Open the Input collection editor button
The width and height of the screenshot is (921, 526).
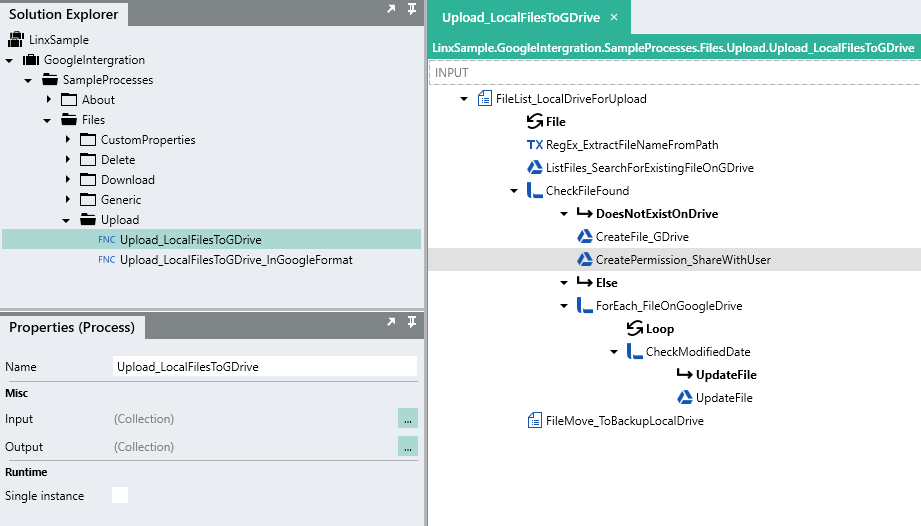point(408,418)
